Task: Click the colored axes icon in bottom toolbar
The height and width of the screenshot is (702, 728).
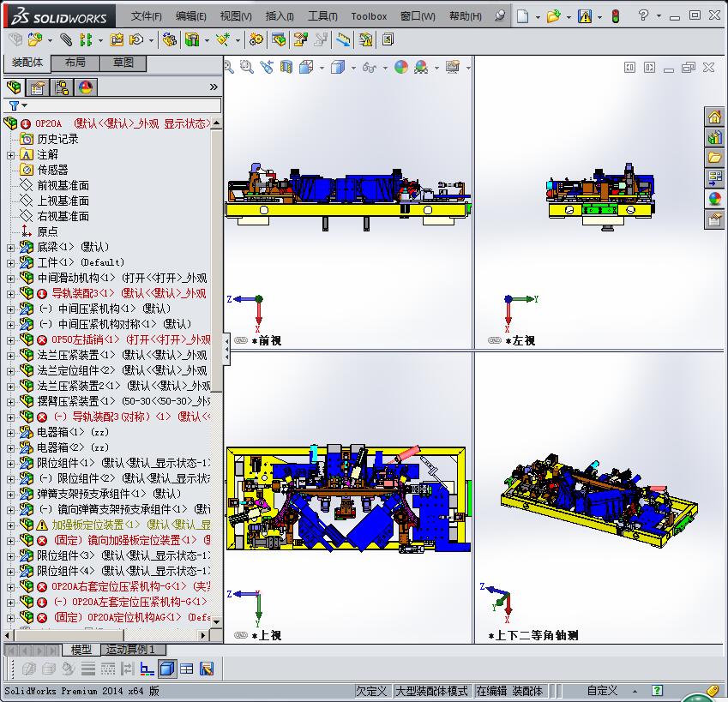Action: point(147,669)
